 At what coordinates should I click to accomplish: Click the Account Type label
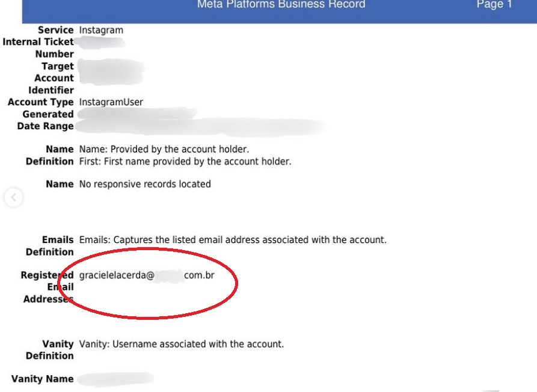point(40,102)
